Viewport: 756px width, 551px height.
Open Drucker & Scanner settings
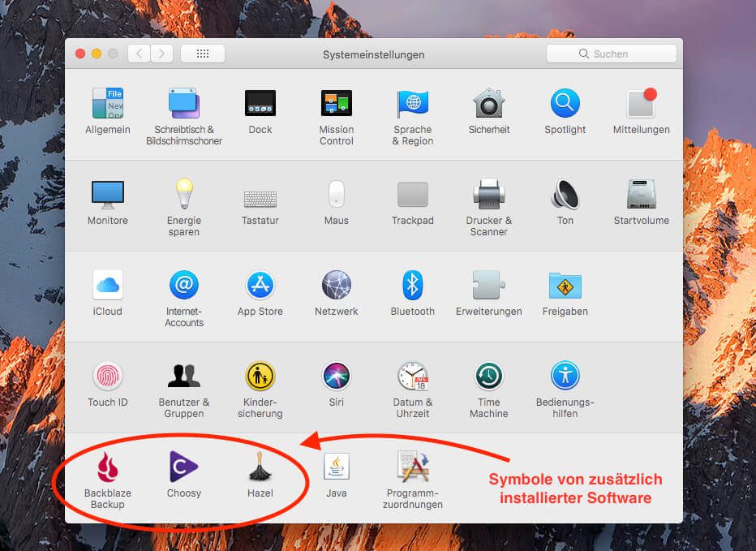[x=489, y=195]
